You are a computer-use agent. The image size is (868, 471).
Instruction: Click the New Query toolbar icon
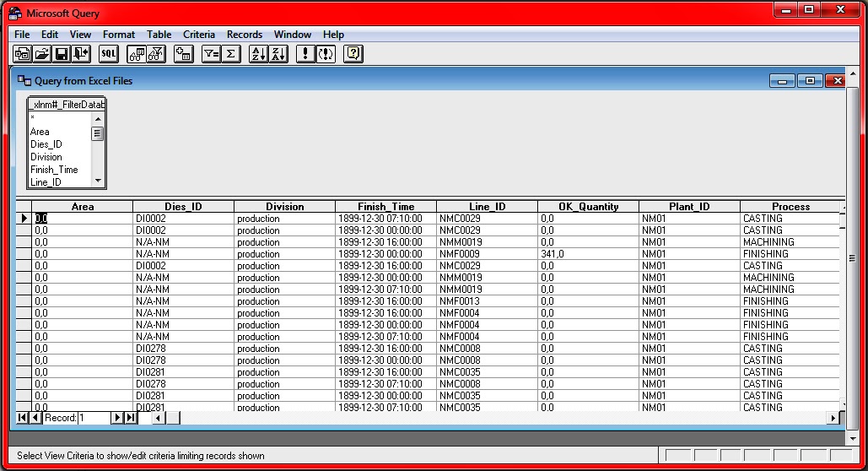(x=23, y=54)
